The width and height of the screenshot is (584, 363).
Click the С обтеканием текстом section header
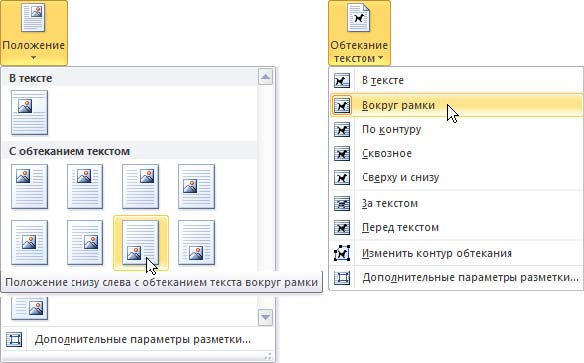click(x=130, y=151)
